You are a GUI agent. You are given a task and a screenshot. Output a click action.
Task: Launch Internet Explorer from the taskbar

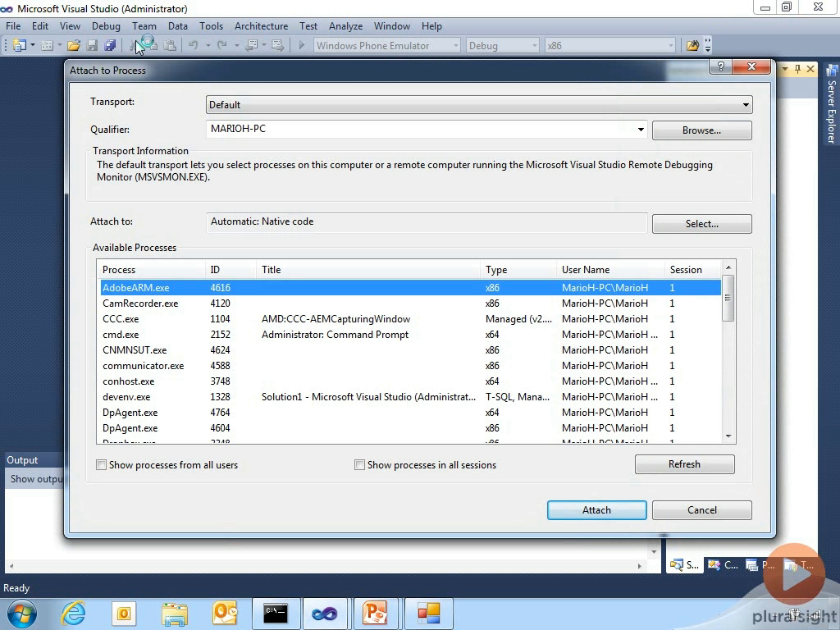73,614
